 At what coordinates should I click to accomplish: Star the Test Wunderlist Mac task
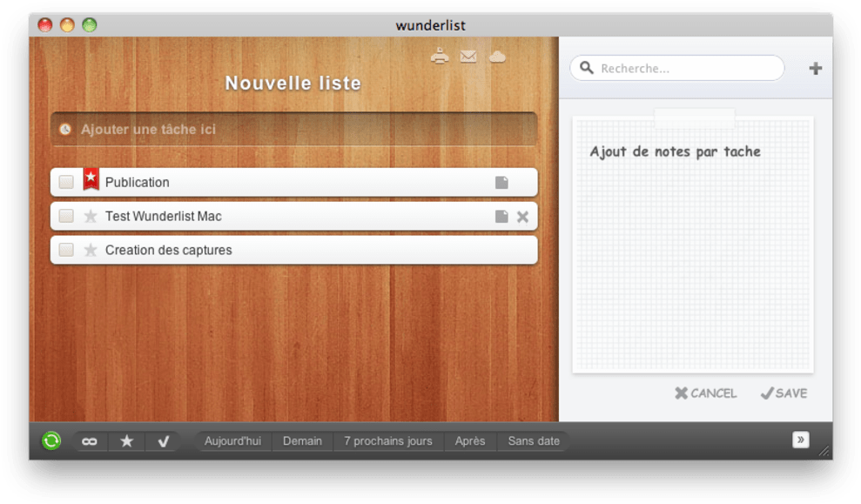point(90,217)
